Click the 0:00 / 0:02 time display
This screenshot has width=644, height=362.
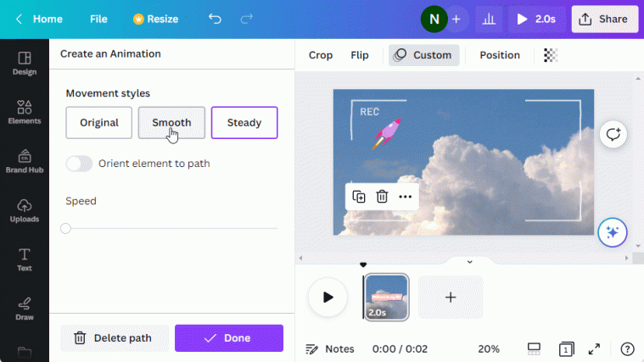click(400, 349)
